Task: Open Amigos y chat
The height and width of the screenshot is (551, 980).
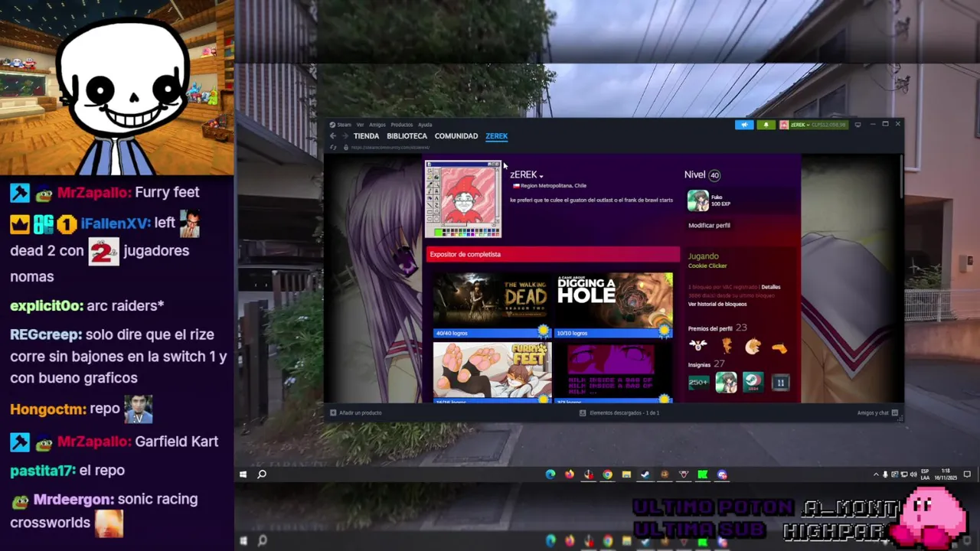Action: [x=877, y=413]
